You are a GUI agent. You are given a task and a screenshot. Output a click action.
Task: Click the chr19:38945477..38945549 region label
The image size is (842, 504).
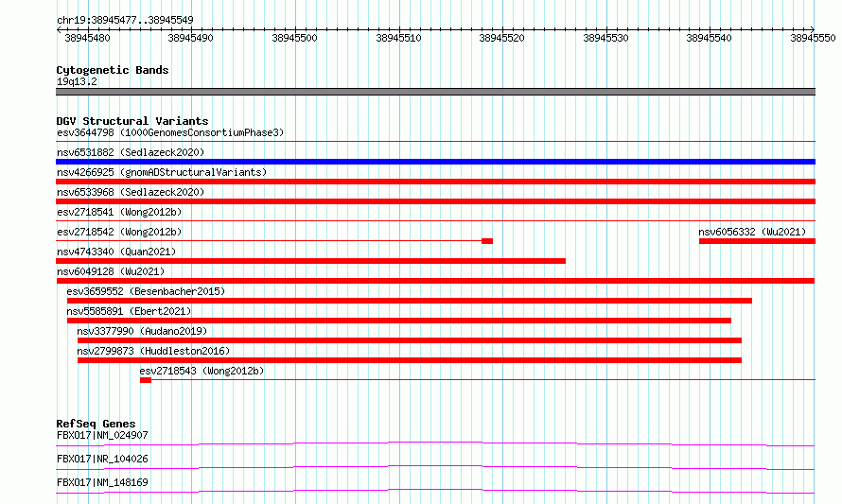point(125,20)
